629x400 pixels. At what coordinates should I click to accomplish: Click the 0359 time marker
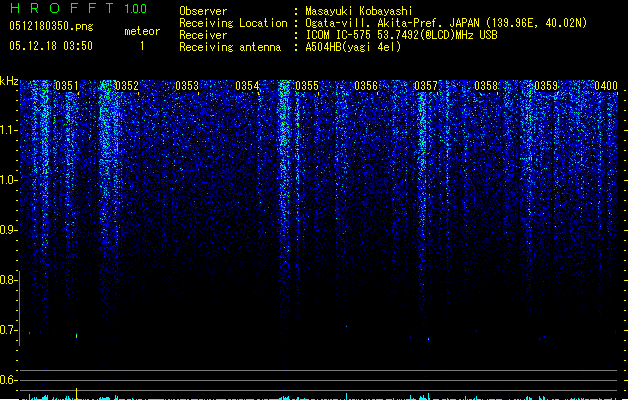coord(546,86)
